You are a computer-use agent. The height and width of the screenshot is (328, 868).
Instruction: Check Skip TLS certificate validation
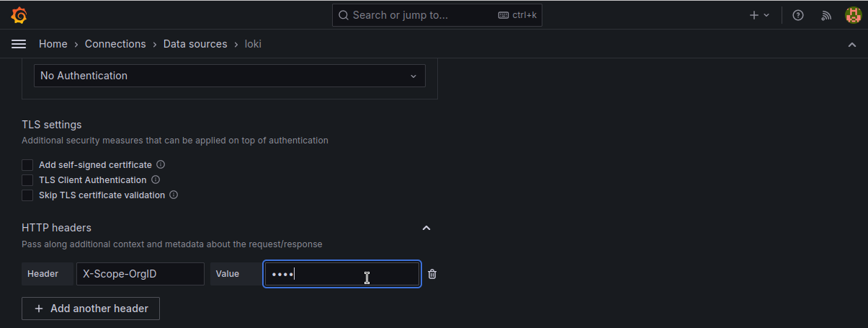coord(27,195)
